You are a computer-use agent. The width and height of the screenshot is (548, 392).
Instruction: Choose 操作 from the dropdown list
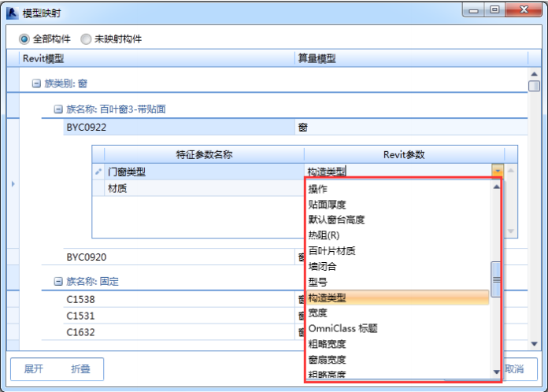[398, 189]
